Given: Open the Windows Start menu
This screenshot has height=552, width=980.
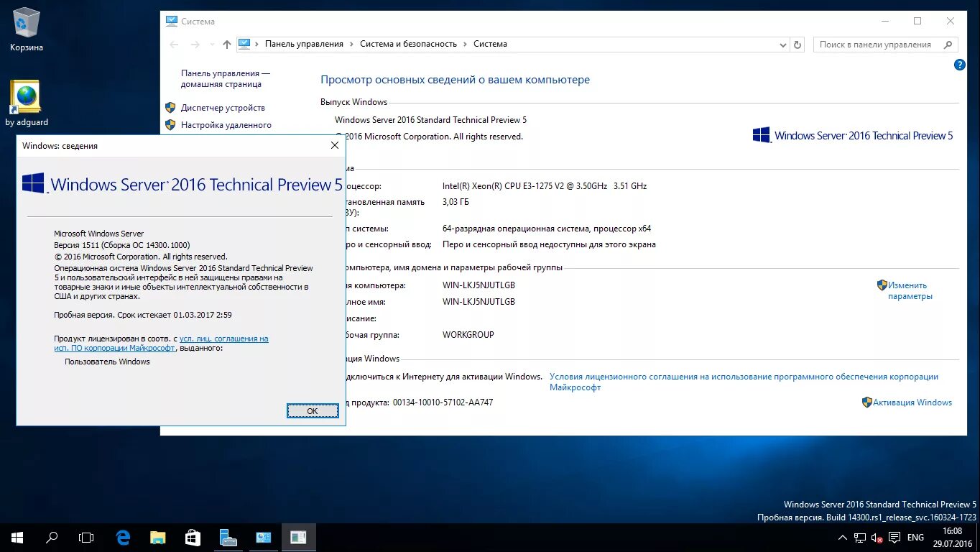Looking at the screenshot, I should click(x=17, y=537).
